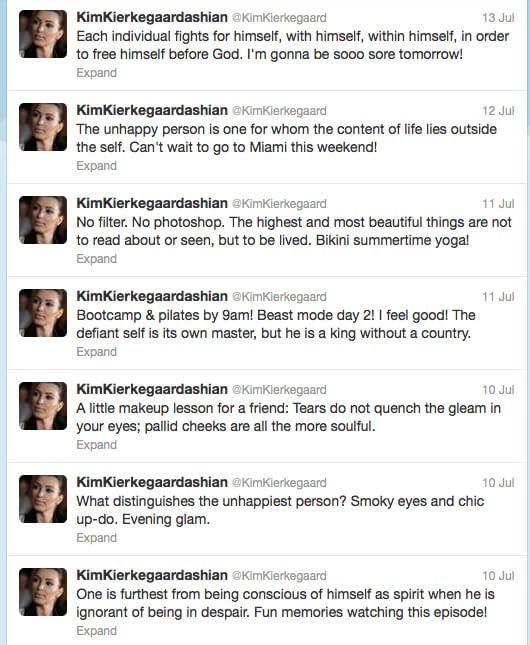This screenshot has height=645, width=530.
Task: Open the @KimKierkegaard handle on the last tweet
Action: [279, 575]
